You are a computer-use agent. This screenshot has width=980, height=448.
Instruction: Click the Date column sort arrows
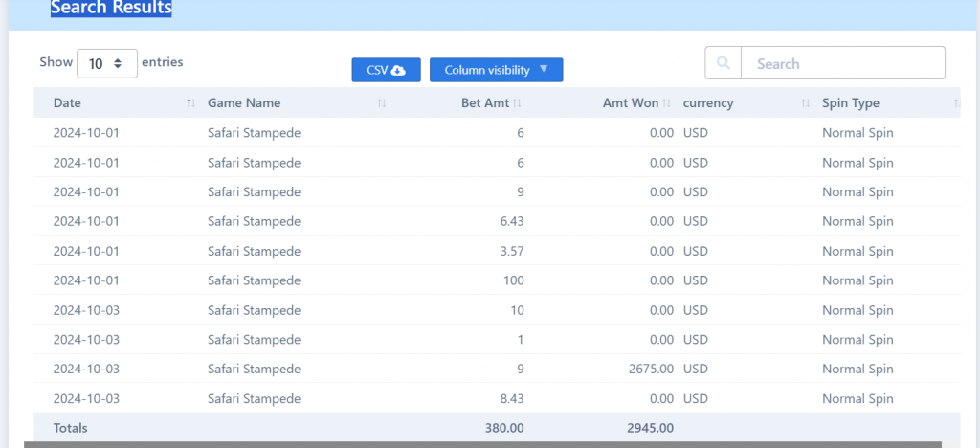tap(191, 103)
